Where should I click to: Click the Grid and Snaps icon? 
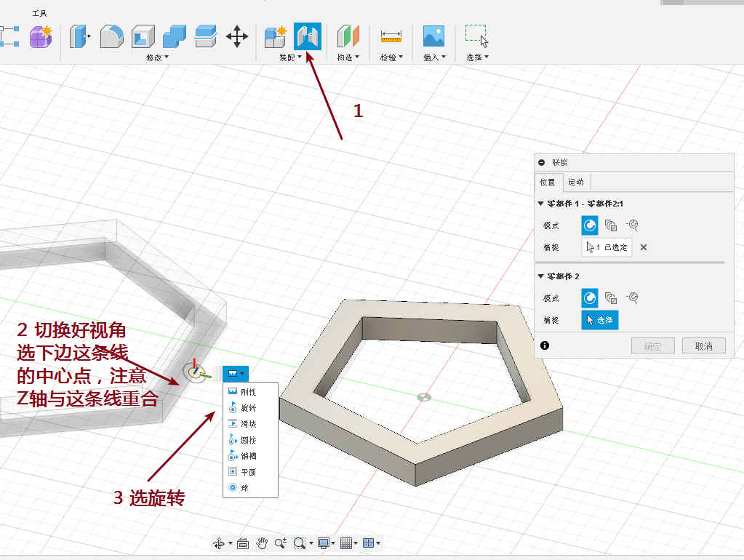(346, 543)
